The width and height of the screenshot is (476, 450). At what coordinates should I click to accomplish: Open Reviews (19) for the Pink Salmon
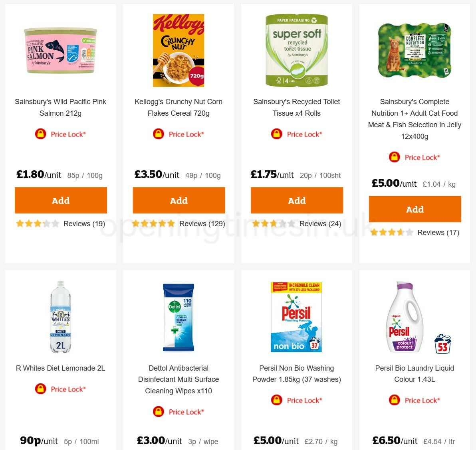(84, 224)
